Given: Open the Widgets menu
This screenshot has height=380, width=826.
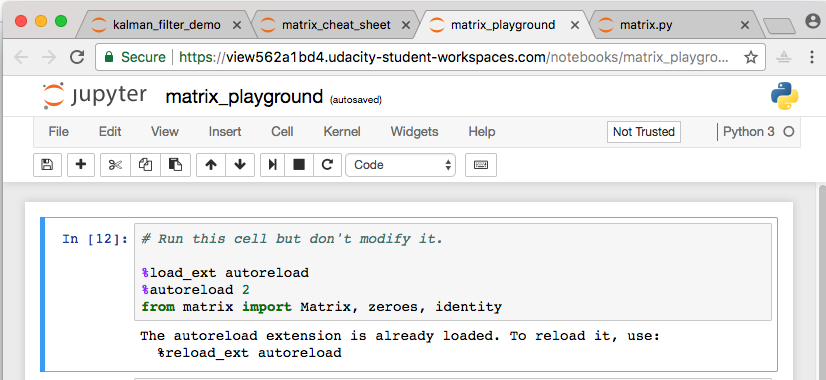Looking at the screenshot, I should (x=414, y=132).
